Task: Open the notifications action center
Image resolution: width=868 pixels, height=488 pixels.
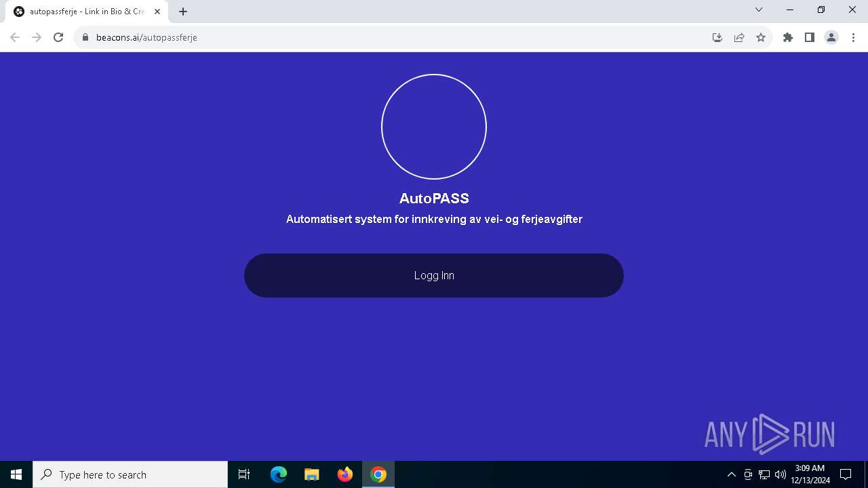Action: (846, 474)
